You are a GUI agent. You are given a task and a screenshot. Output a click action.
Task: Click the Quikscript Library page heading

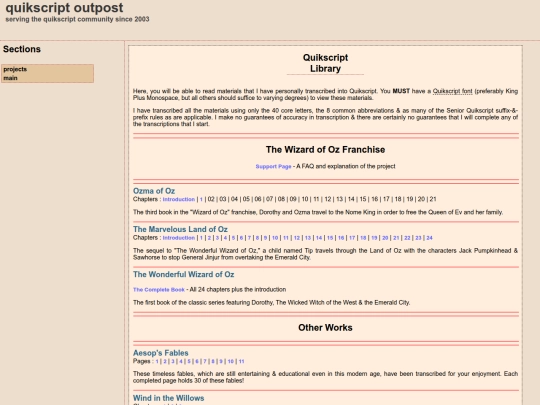point(325,63)
